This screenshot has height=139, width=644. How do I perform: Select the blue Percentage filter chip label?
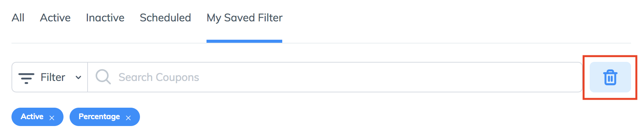point(99,117)
